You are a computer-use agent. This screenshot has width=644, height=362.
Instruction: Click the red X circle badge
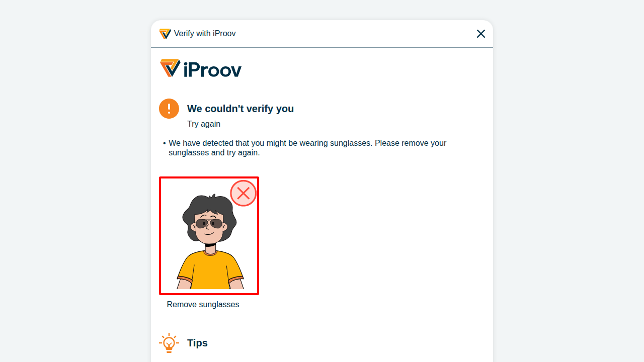pyautogui.click(x=244, y=193)
